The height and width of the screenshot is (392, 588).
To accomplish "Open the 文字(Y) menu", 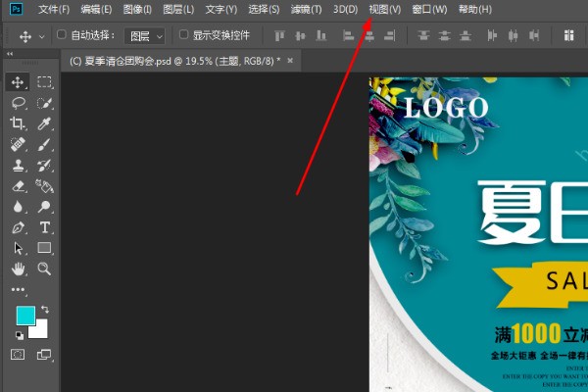I will 221,9.
